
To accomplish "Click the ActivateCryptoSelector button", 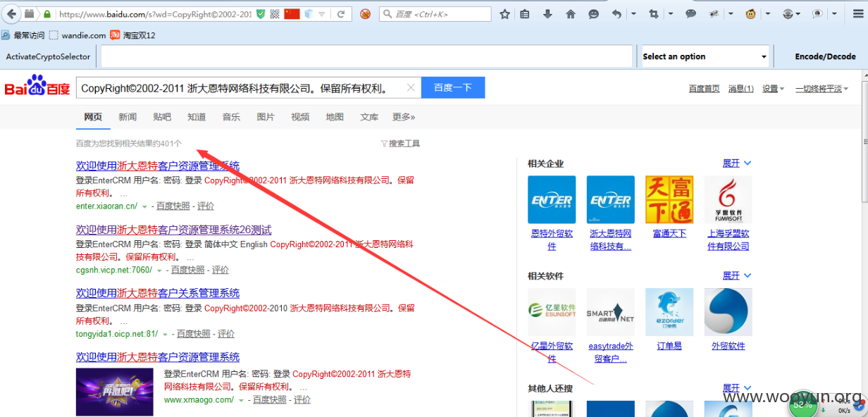I will point(49,56).
